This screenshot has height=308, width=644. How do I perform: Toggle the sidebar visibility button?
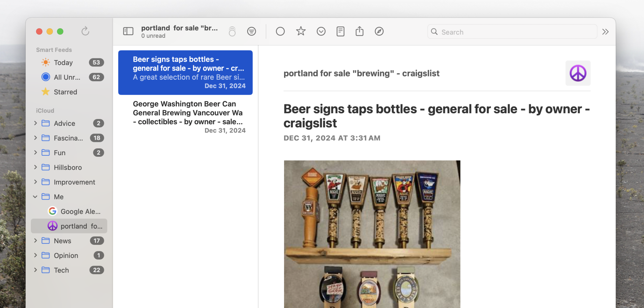128,31
